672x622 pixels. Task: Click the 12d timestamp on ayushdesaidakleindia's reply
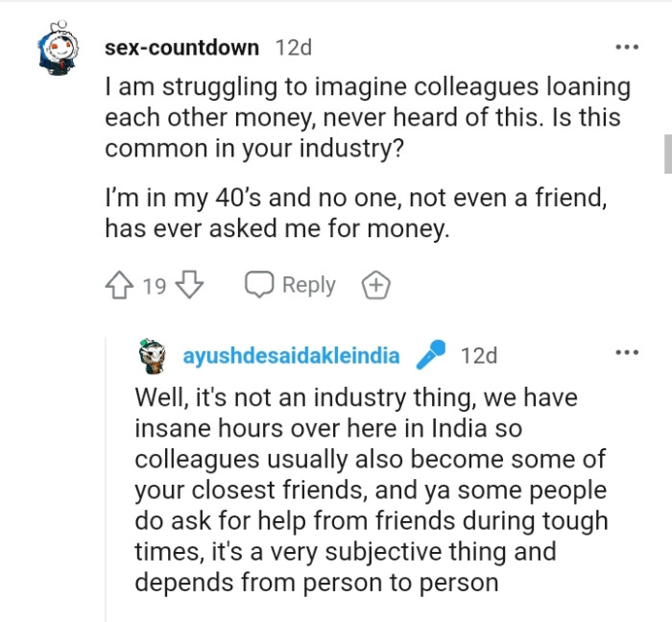(479, 356)
